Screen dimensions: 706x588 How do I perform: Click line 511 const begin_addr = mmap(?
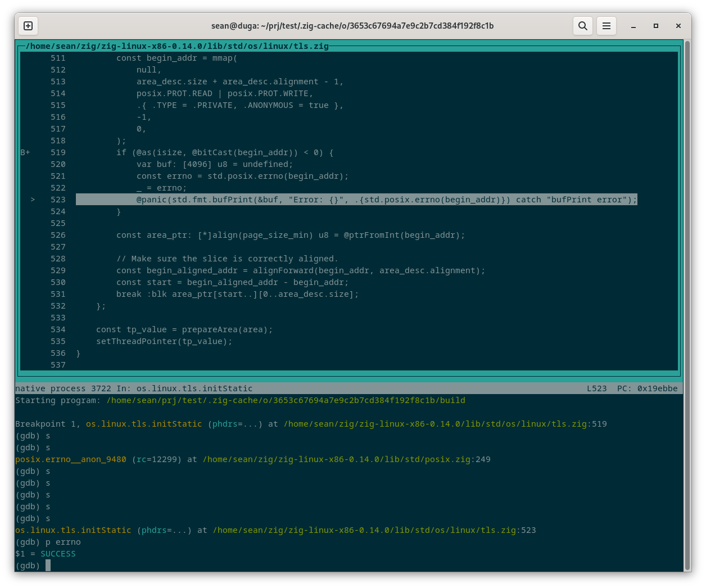tap(176, 58)
